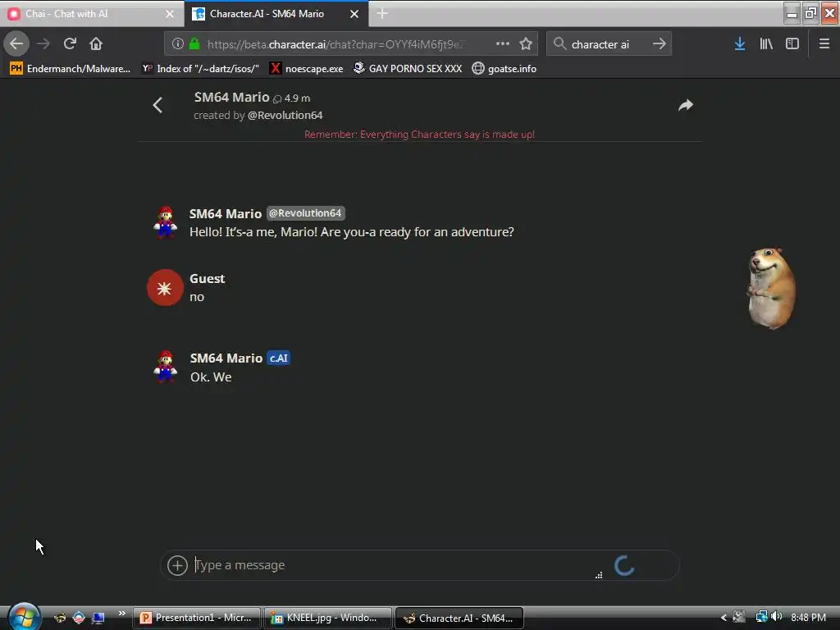Click the 4.9 m interactions count

pyautogui.click(x=292, y=98)
